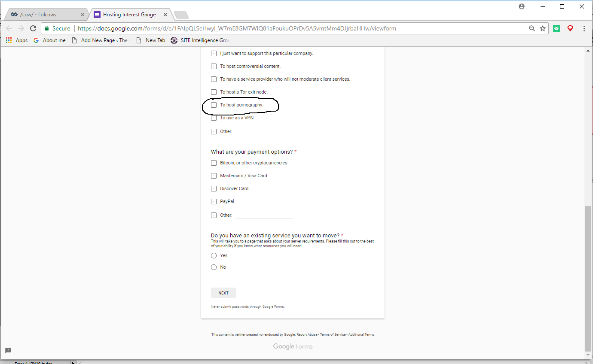Open the Apps shortcut in bookmarks bar
This screenshot has height=364, width=593.
(17, 40)
